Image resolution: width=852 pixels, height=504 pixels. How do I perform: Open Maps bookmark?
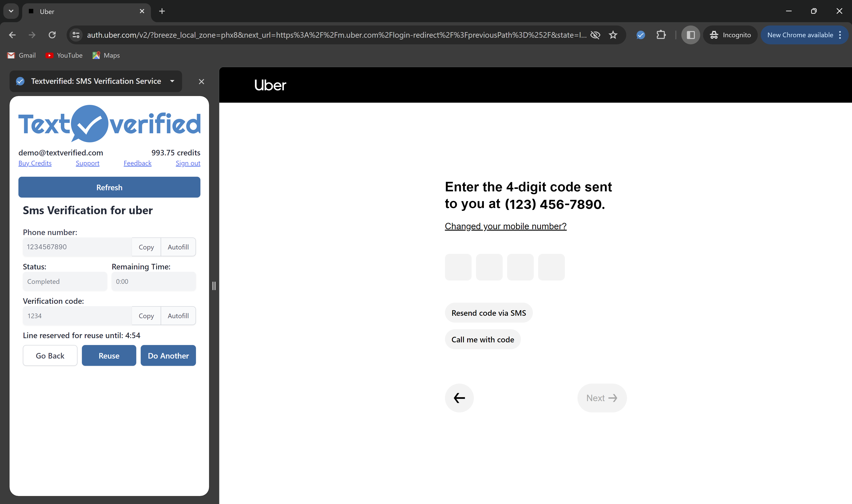tap(106, 55)
